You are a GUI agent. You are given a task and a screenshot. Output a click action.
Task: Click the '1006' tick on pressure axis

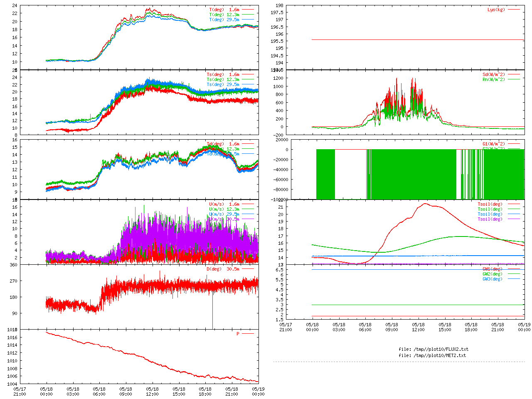(x=12, y=377)
